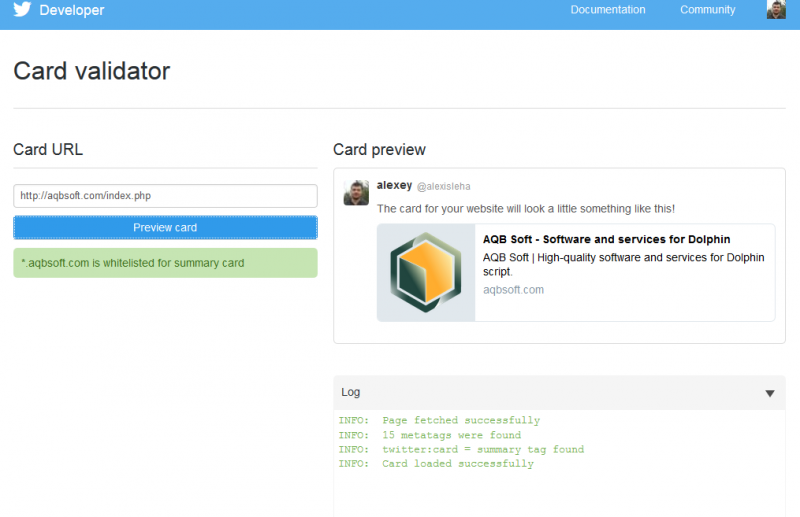
Task: Click the Twitter bird logo
Action: [22, 9]
